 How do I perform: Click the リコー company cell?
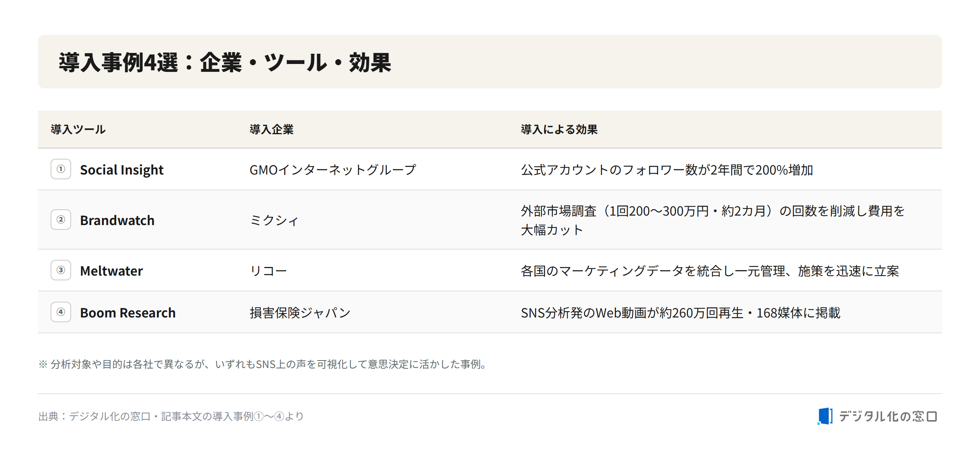coord(268,271)
